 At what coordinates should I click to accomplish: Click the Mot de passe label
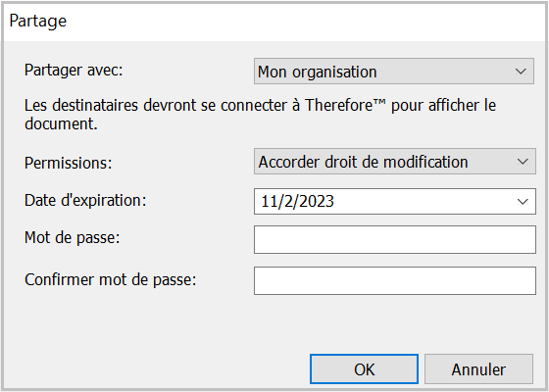click(x=73, y=237)
